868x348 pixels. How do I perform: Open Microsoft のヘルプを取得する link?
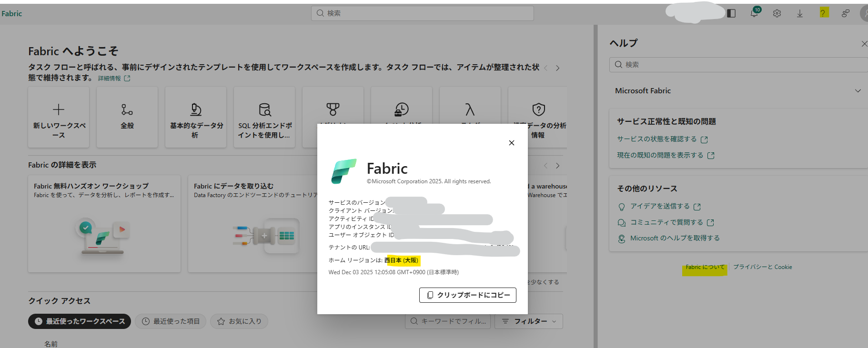click(675, 238)
